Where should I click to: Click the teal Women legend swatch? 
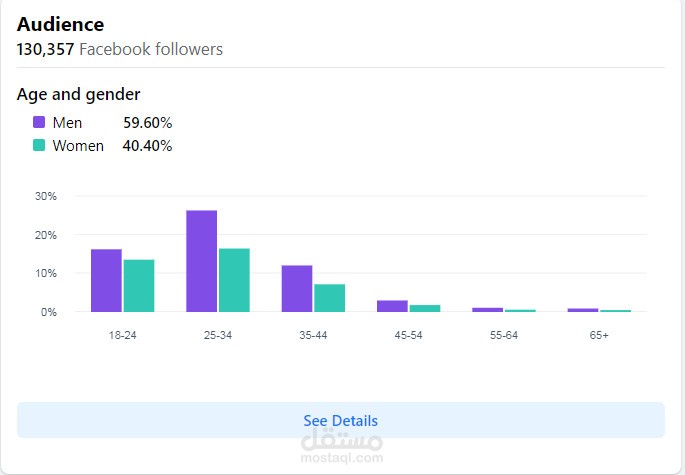click(x=39, y=146)
